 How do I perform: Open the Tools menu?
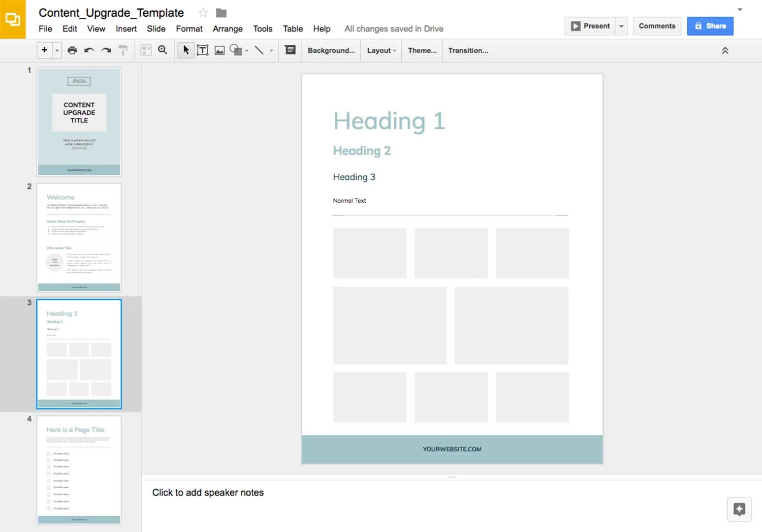coord(263,29)
